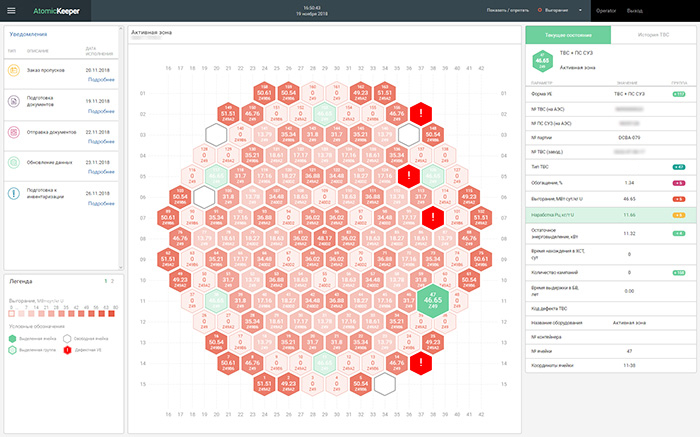
Task: Expand the Выгорание dropdown arrow
Action: pos(581,11)
